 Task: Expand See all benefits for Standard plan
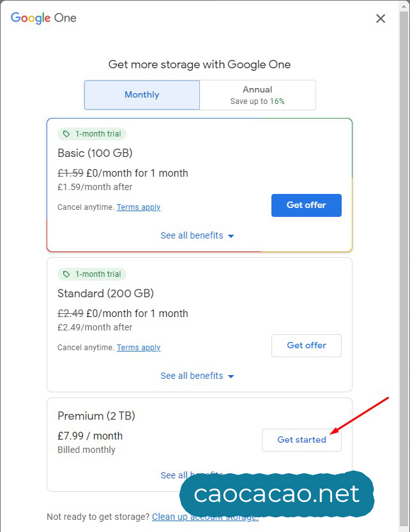[x=197, y=376]
